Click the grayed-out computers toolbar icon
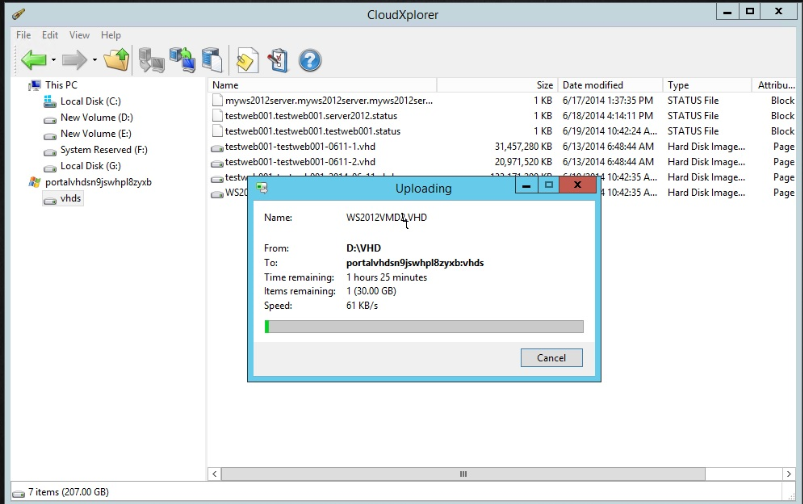This screenshot has height=504, width=803. pyautogui.click(x=151, y=60)
